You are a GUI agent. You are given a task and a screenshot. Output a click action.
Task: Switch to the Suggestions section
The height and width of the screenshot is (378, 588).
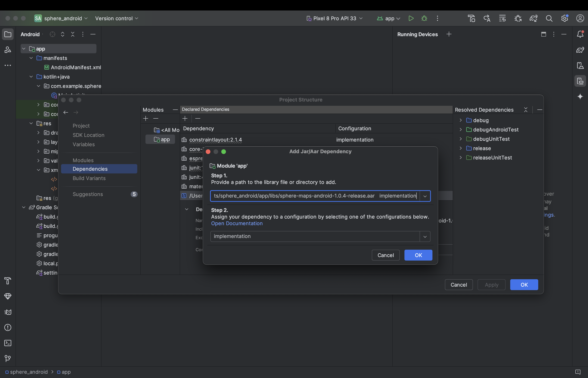[88, 194]
